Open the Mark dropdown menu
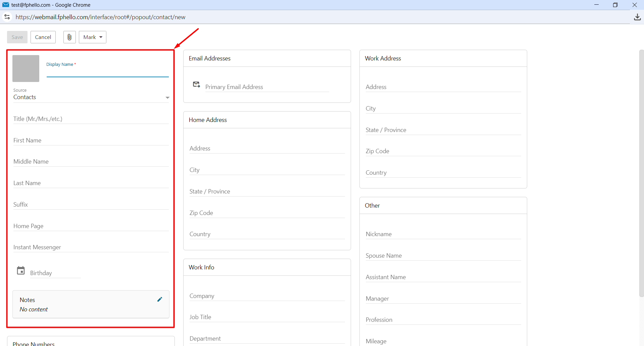 [x=93, y=37]
